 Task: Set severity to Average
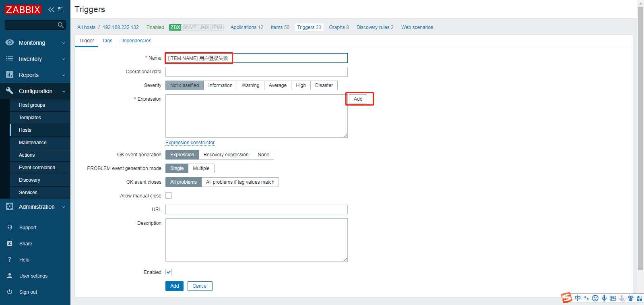coord(278,85)
